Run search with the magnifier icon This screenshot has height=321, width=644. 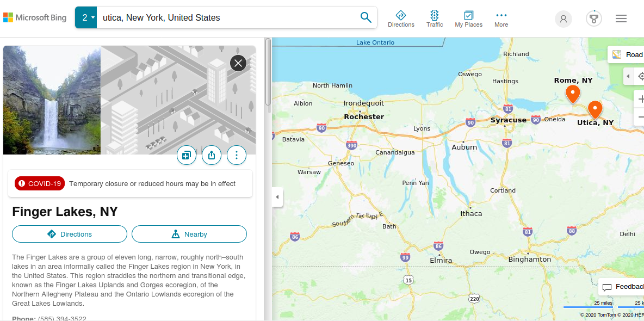[366, 17]
